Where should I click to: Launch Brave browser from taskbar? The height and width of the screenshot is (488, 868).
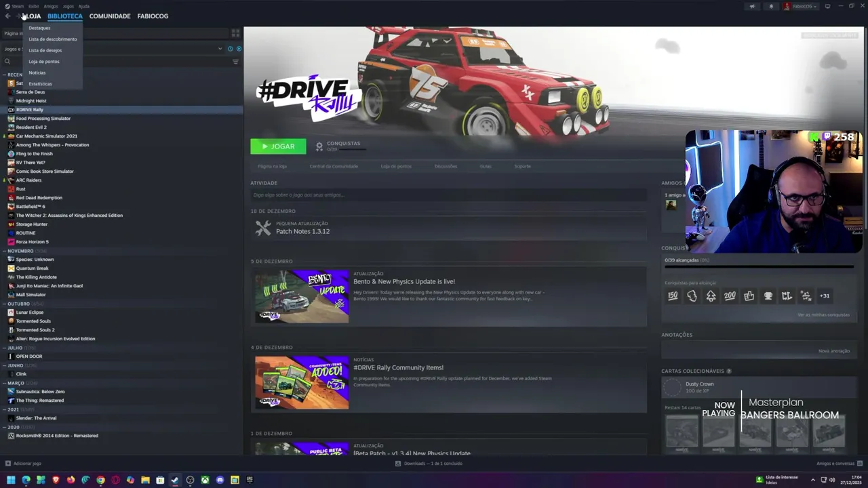tap(56, 480)
